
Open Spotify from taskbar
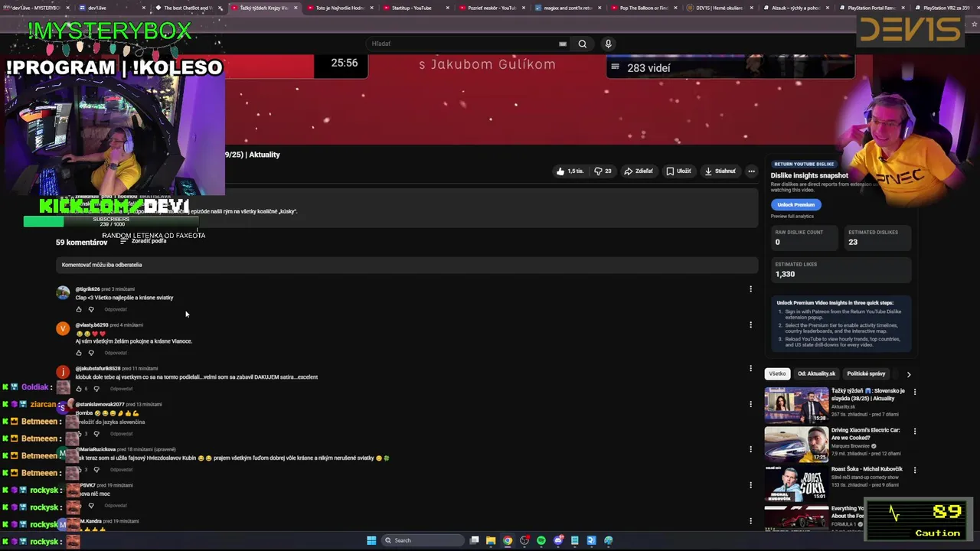coord(541,540)
